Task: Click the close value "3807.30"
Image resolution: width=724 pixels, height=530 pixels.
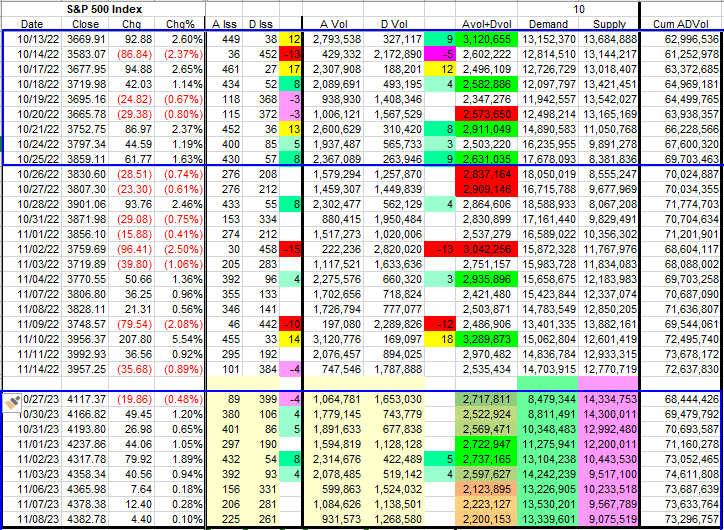Action: tap(85, 189)
